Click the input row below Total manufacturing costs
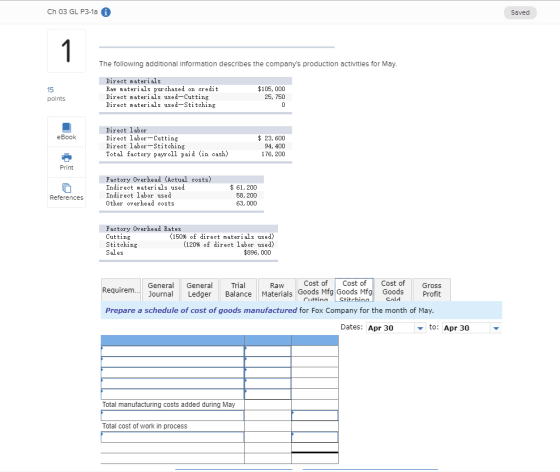The image size is (560, 472). (172, 415)
